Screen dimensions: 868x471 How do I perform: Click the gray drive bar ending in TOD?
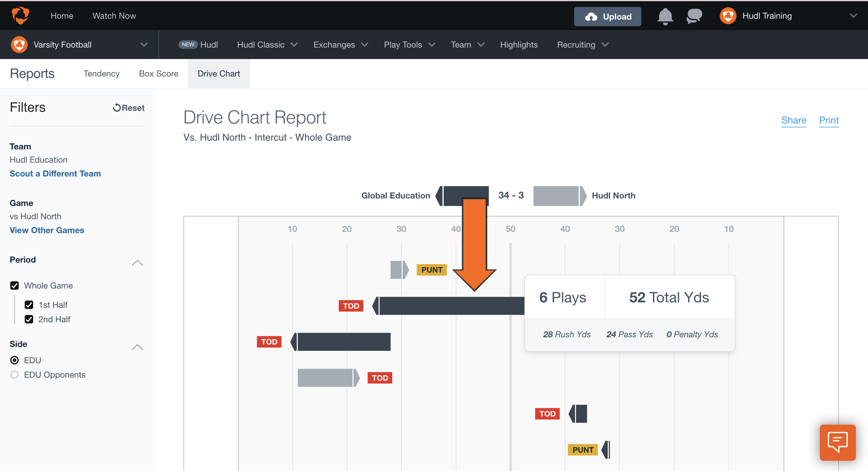point(329,378)
